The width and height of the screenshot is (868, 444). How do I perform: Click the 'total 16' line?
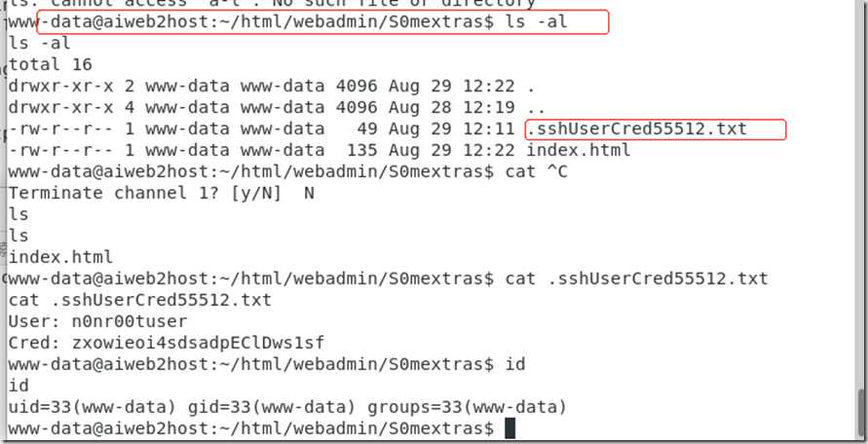tap(51, 65)
